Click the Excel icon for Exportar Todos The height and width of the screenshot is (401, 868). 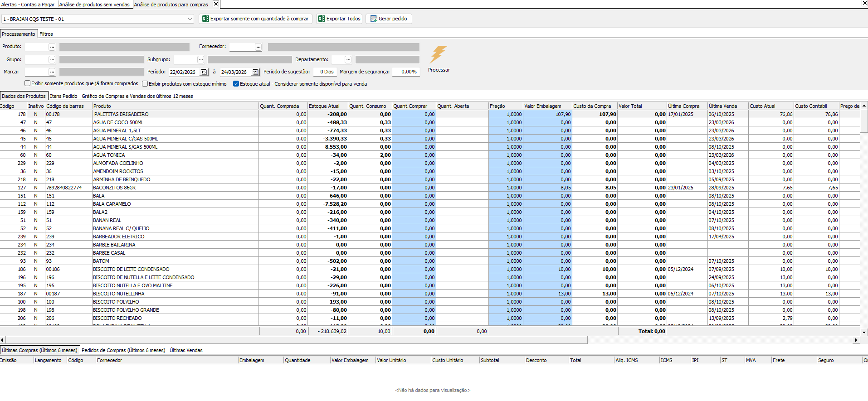tap(322, 19)
